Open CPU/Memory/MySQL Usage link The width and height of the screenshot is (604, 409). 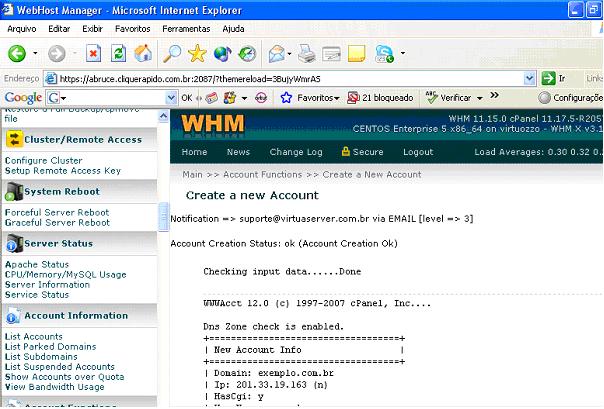[65, 274]
